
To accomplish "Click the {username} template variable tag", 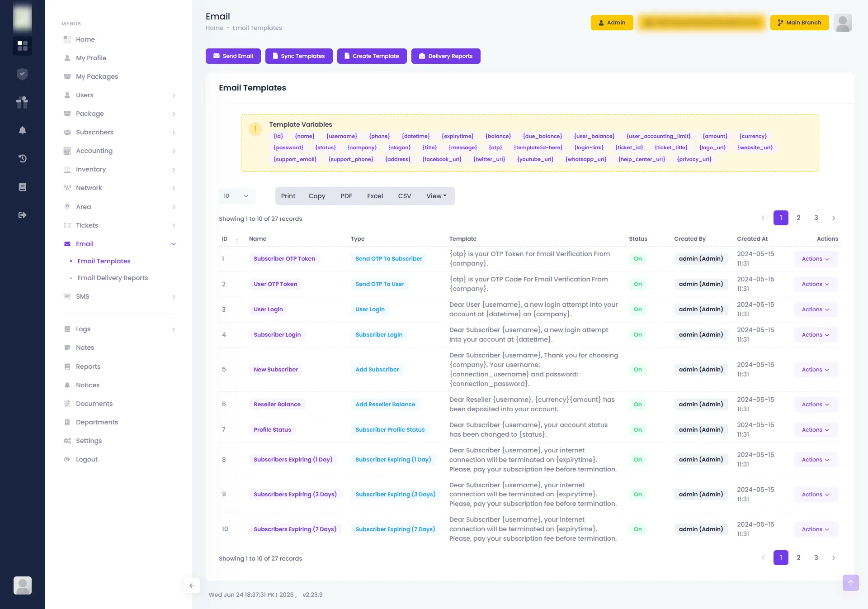I will tap(342, 136).
